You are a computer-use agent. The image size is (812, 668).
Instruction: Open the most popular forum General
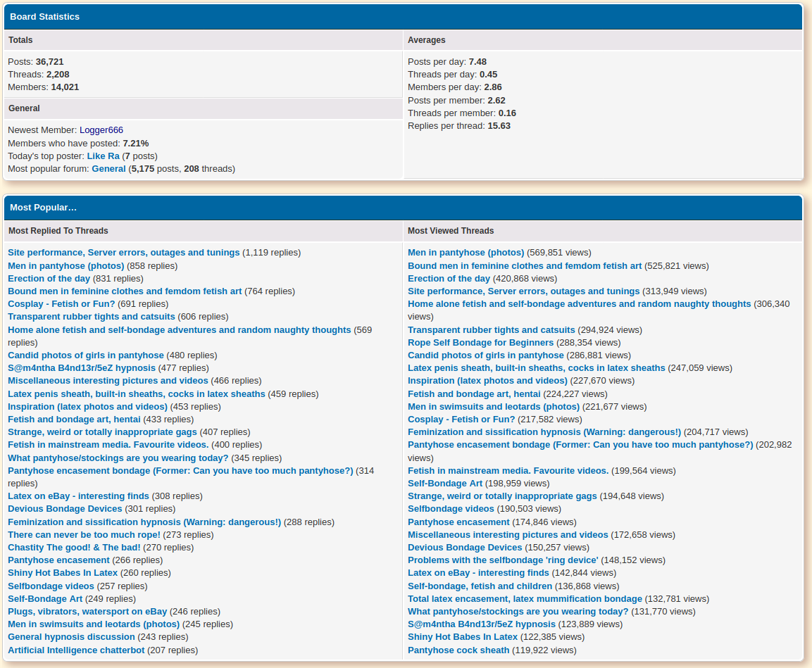108,169
